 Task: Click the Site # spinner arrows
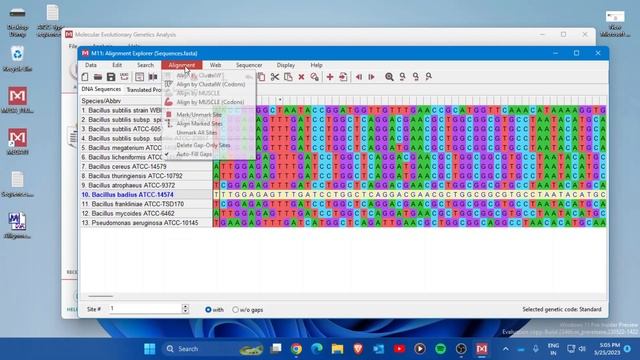(x=185, y=309)
